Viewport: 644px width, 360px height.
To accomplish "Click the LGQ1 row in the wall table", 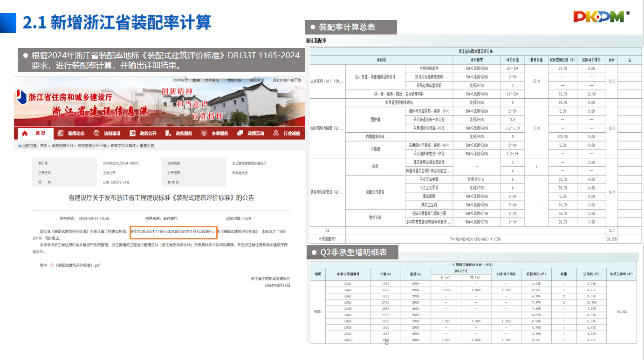I will [473, 284].
